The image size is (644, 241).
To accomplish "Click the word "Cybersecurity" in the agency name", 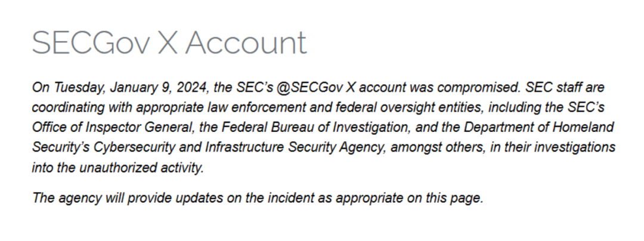I will pos(134,147).
